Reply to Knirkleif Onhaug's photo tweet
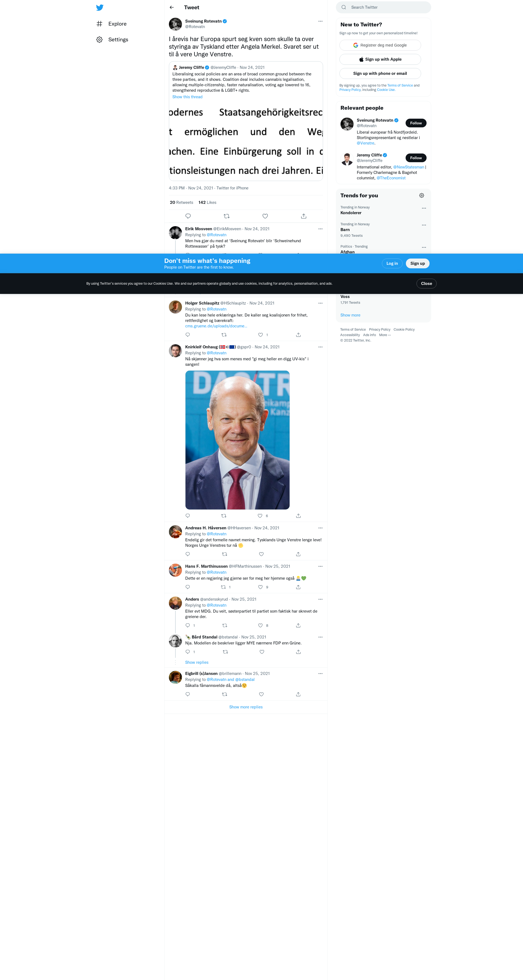Image resolution: width=523 pixels, height=980 pixels. 187,516
